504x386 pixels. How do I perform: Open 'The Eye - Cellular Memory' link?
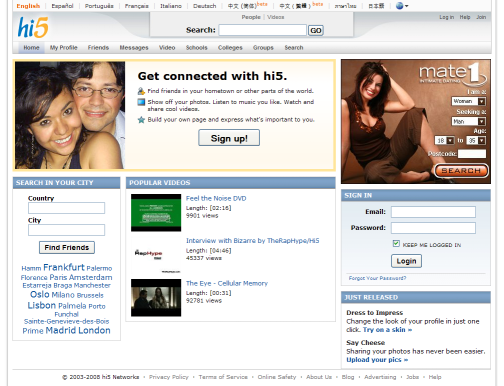coord(227,283)
